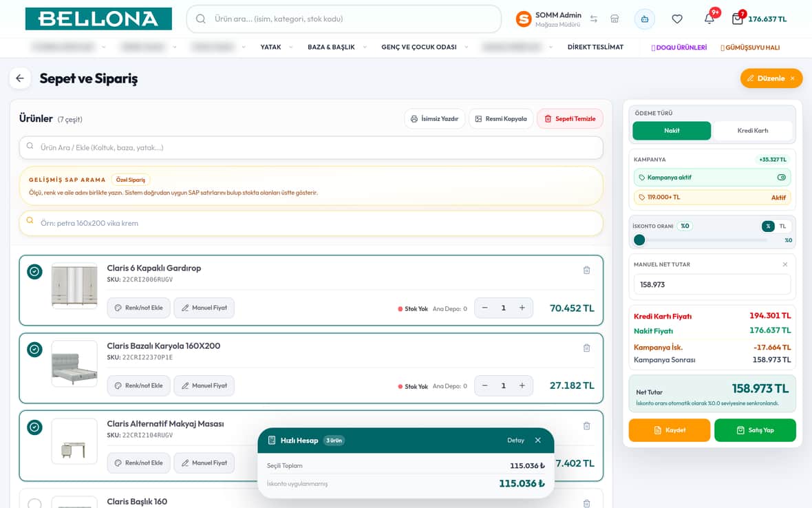Increase quantity of Claris 6 Kapaklı Gardırop
The image size is (812, 508).
coord(522,308)
